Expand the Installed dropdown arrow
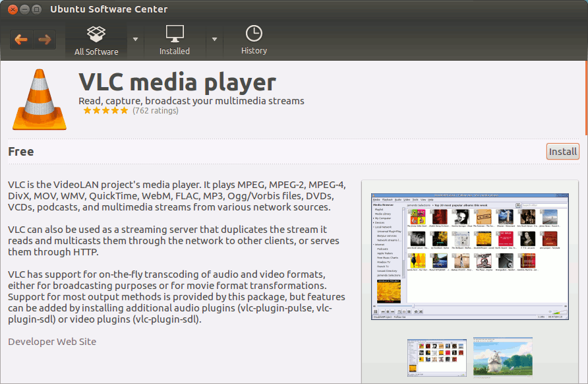 [214, 39]
